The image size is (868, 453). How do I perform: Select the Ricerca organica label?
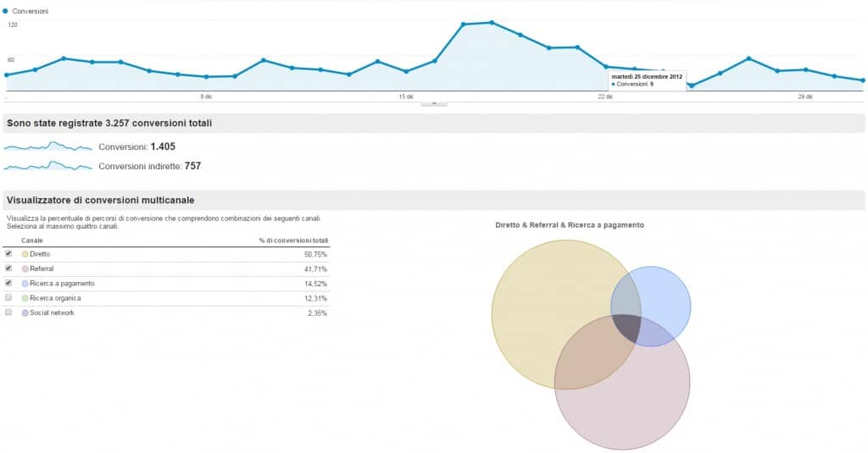point(55,298)
